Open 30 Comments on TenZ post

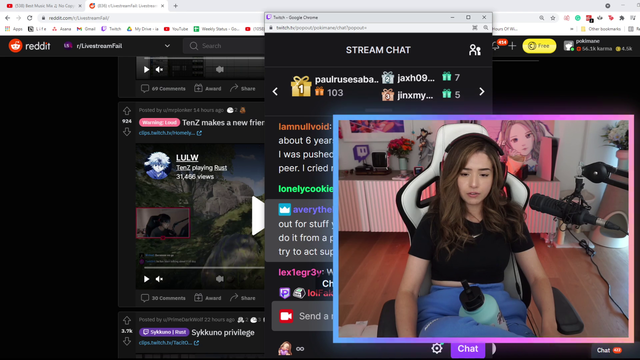pyautogui.click(x=163, y=298)
